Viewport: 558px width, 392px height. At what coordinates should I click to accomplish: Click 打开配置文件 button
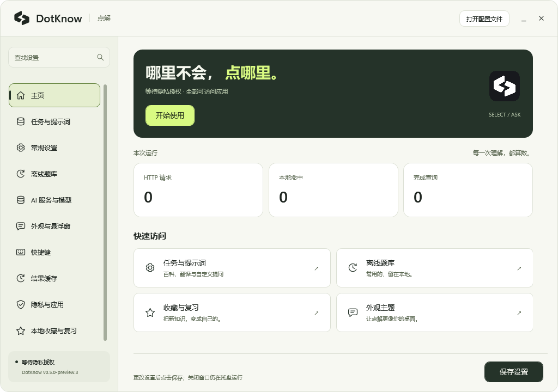coord(484,19)
